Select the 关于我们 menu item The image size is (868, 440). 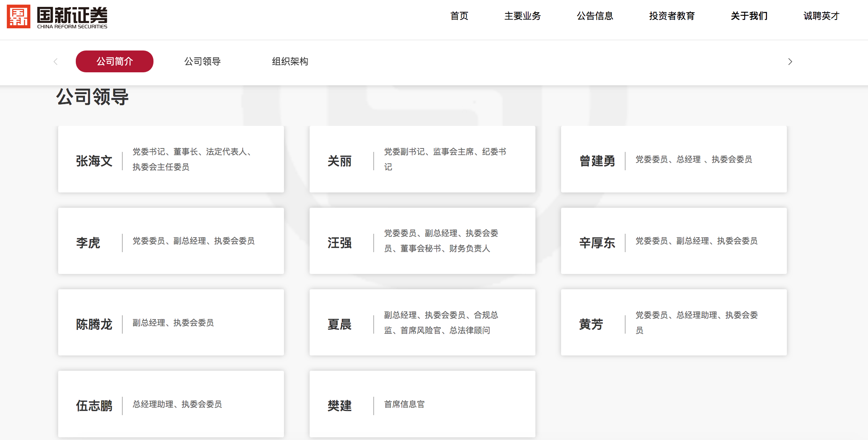pyautogui.click(x=749, y=16)
